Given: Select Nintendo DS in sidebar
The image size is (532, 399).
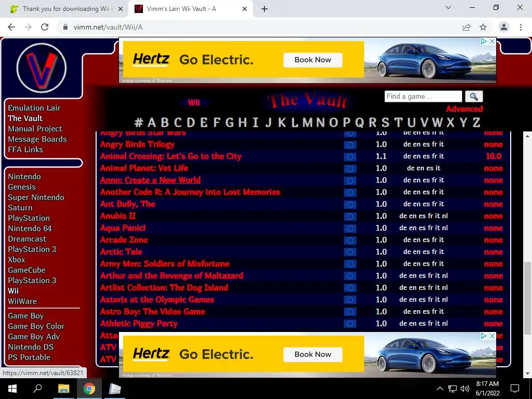Looking at the screenshot, I should point(31,347).
